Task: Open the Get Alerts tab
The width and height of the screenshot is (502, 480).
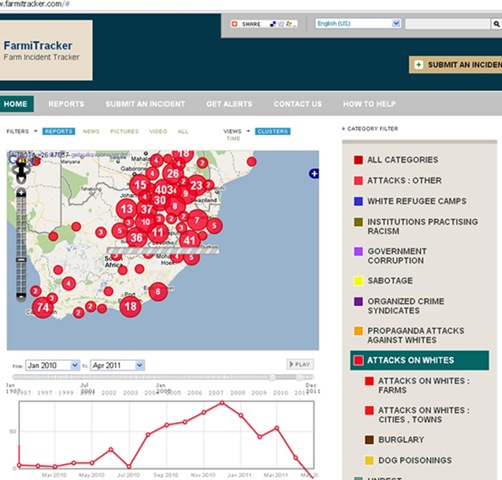Action: 229,104
